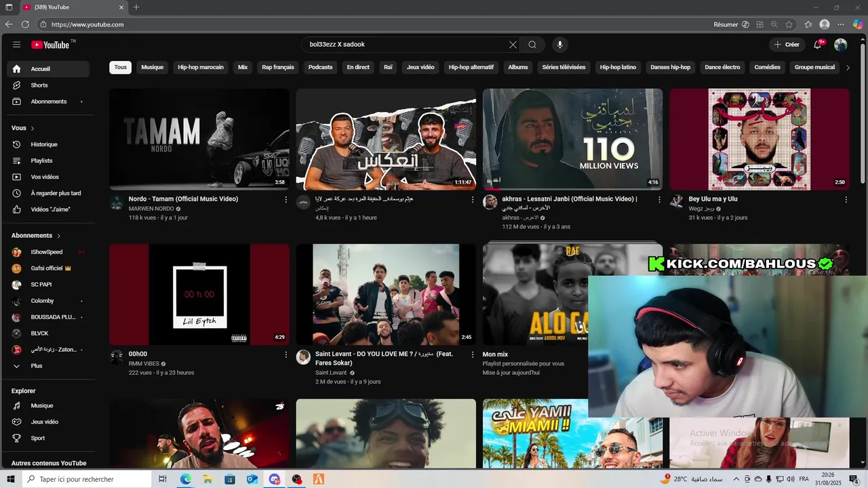The image size is (868, 488).
Task: Click the taskbar search box
Action: [x=87, y=479]
